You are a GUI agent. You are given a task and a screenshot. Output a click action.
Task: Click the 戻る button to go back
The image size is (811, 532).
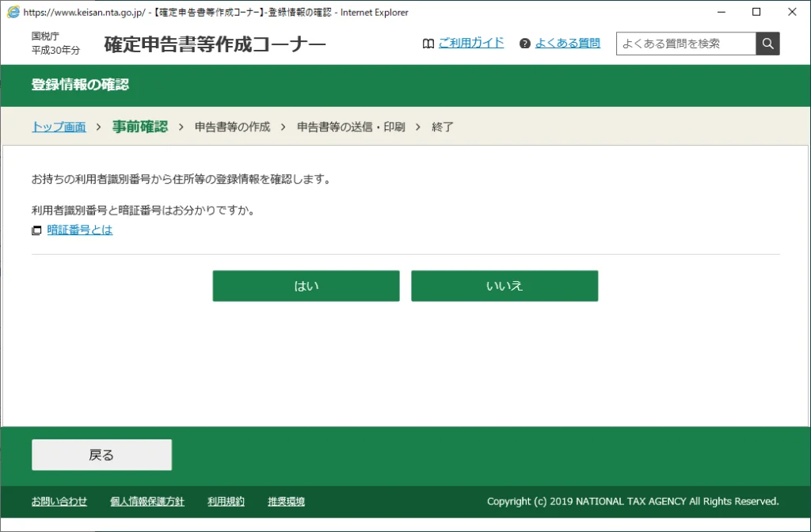101,454
